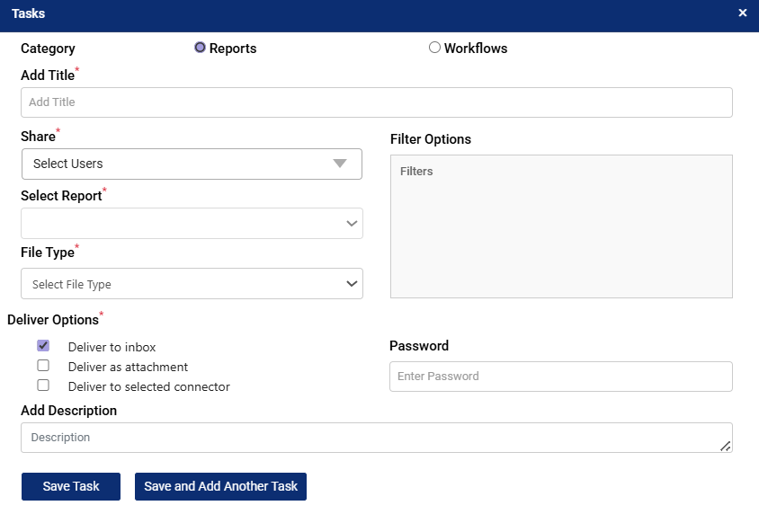Expand the Select Report dropdown

pos(180,224)
